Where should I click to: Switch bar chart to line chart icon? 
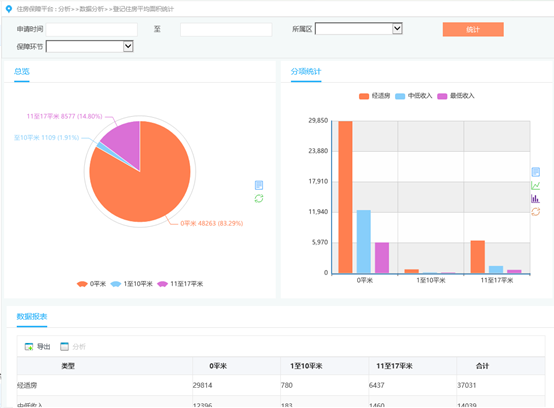tap(536, 185)
